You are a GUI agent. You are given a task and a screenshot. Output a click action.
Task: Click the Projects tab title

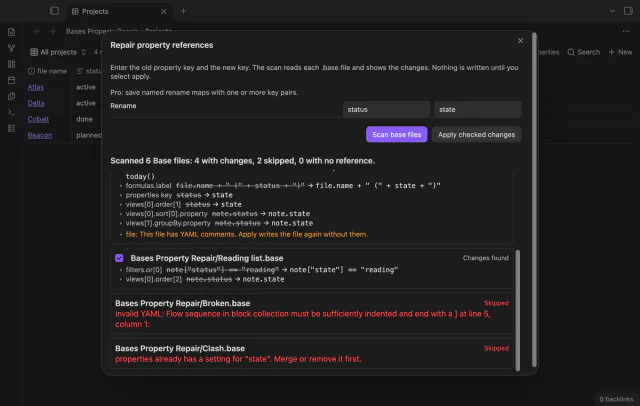coord(95,11)
